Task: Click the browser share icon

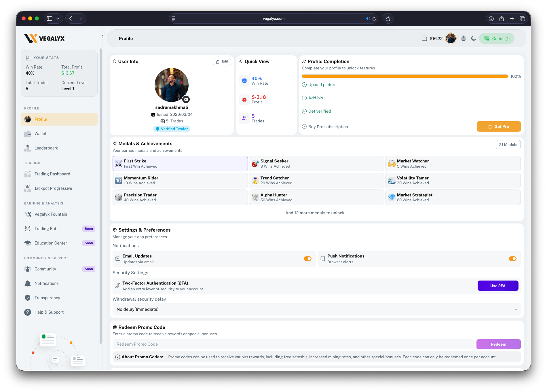Action: 502,18
